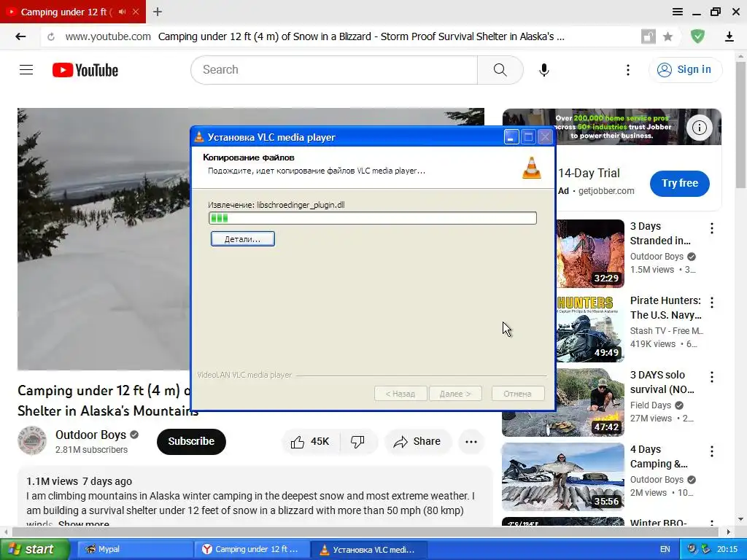Open the YouTube hamburger guide menu

[x=26, y=70]
